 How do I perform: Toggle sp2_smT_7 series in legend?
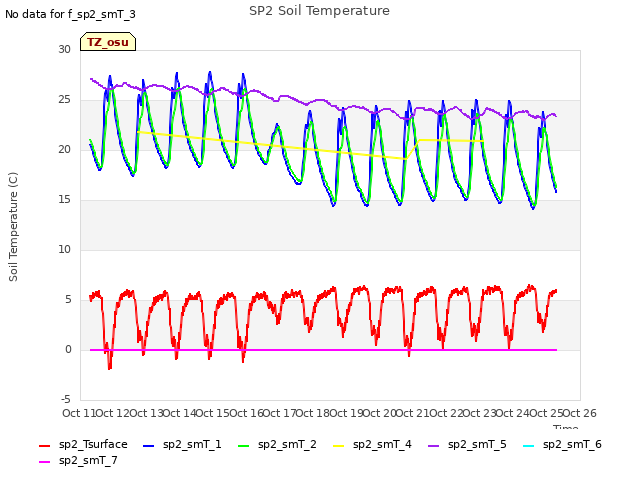78,460
